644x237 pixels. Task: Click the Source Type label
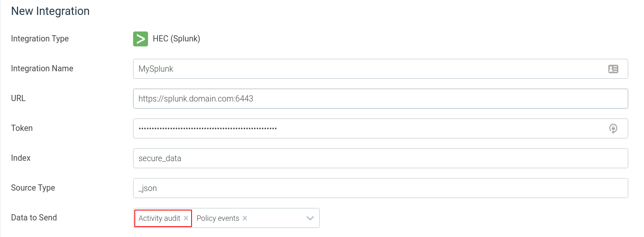coord(33,188)
